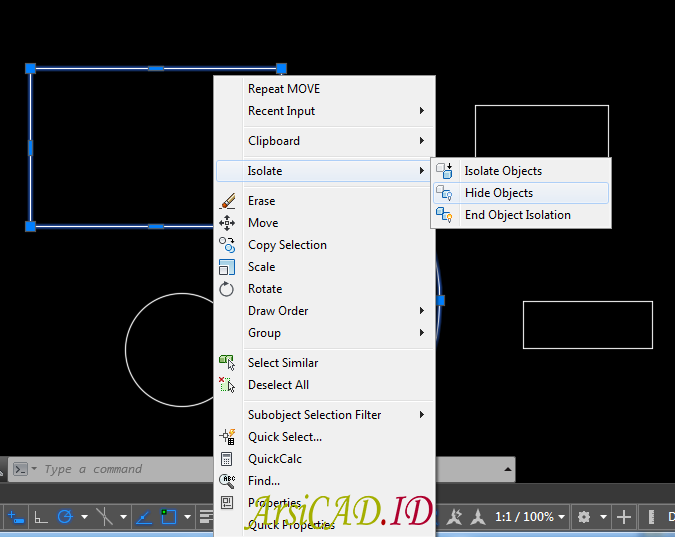
Task: Open annotation scale 1:1 / 100% dropdown
Action: click(x=529, y=517)
